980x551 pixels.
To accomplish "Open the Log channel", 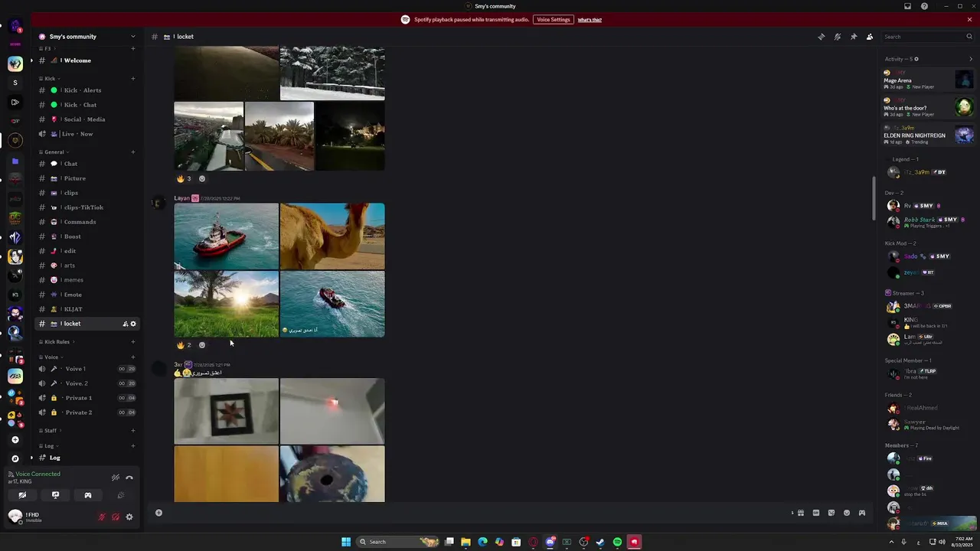I will click(87, 458).
